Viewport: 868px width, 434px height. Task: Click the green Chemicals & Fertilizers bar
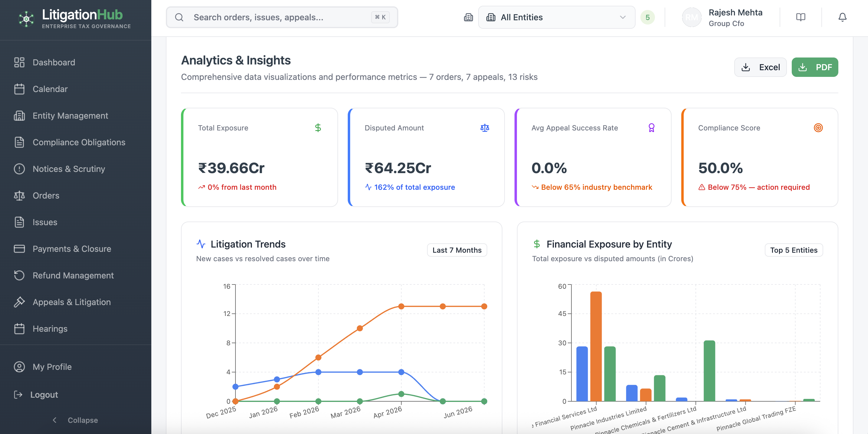coord(709,371)
